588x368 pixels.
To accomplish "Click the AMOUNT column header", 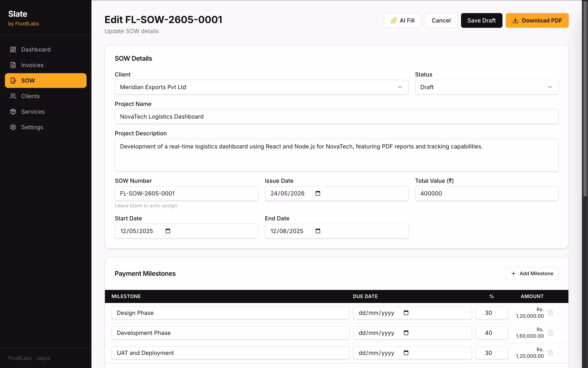I will pyautogui.click(x=532, y=296).
